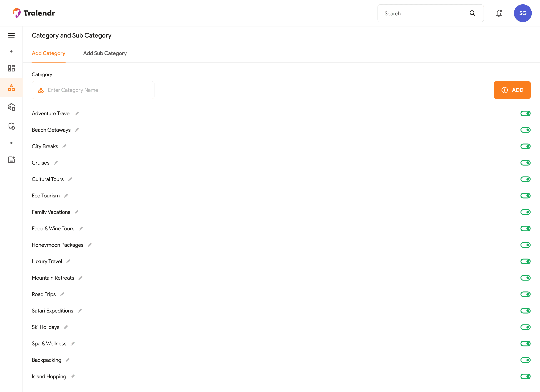This screenshot has height=392, width=540.
Task: Open the settings gear with user icon
Action: pyautogui.click(x=11, y=107)
